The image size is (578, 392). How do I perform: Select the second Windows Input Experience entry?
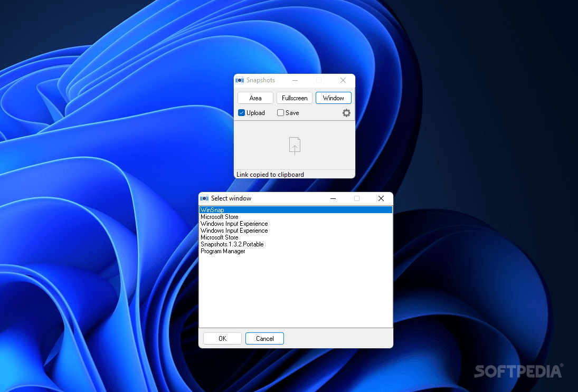point(296,230)
